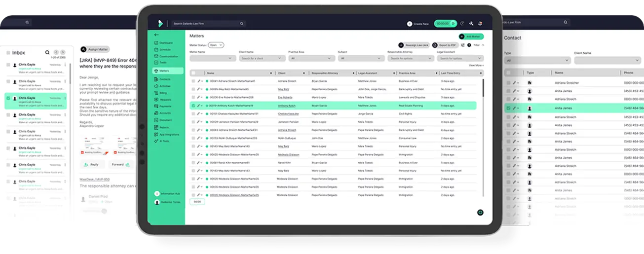Click the AI Tools sidebar icon
This screenshot has width=644, height=254.
click(x=156, y=141)
